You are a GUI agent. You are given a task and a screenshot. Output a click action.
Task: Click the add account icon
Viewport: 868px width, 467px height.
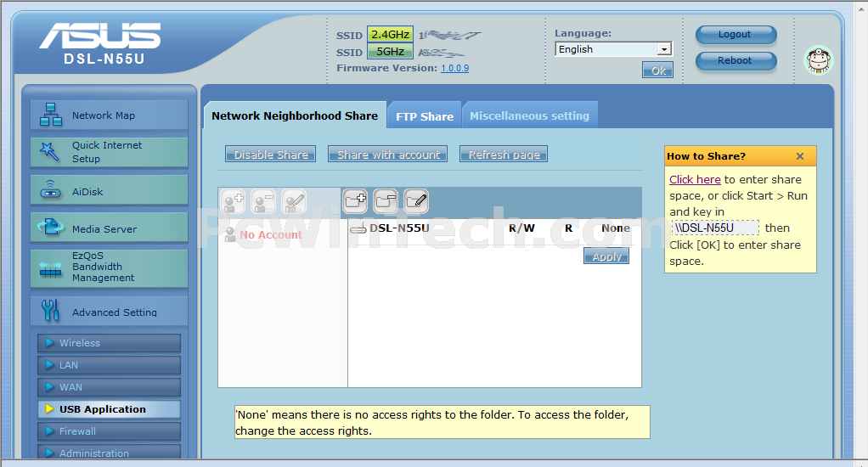pyautogui.click(x=233, y=201)
